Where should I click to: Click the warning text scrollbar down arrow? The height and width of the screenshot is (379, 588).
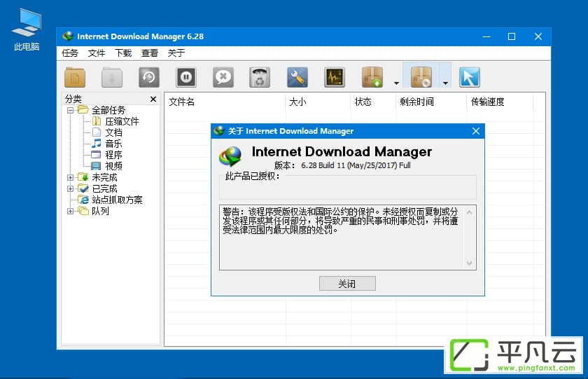(x=469, y=263)
